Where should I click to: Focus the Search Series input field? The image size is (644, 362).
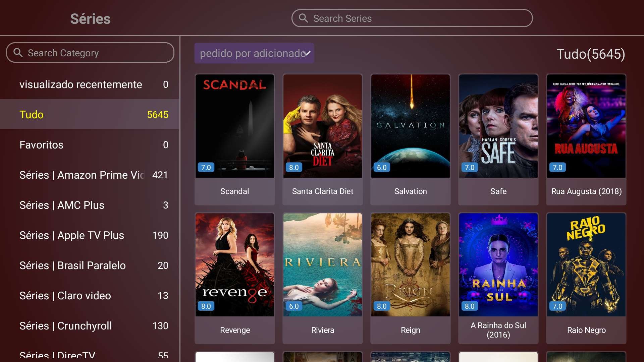pos(412,18)
